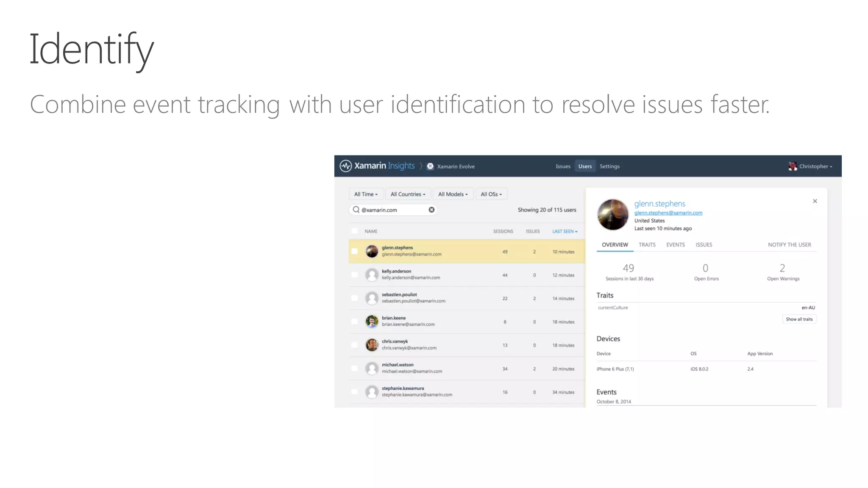Click the iOS 8.0.2 OS value
This screenshot has width=868, height=488.
coord(699,369)
